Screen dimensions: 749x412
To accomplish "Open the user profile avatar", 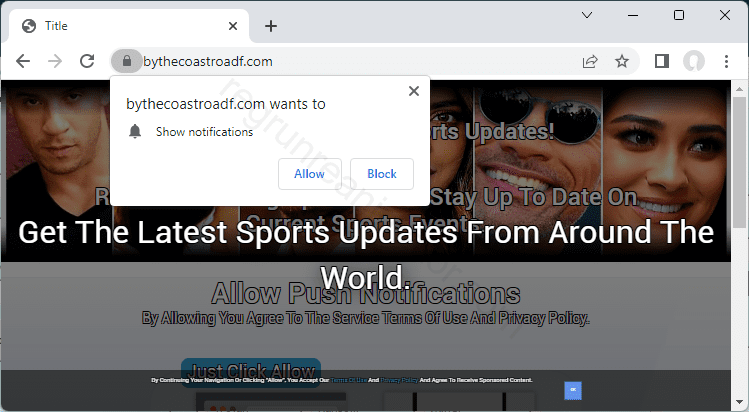I will pos(693,61).
